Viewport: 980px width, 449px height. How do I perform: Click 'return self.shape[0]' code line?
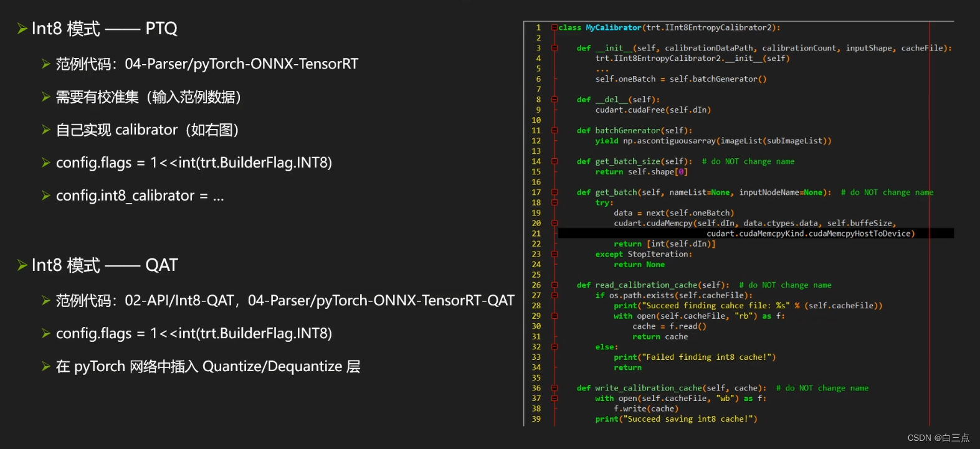pyautogui.click(x=642, y=172)
